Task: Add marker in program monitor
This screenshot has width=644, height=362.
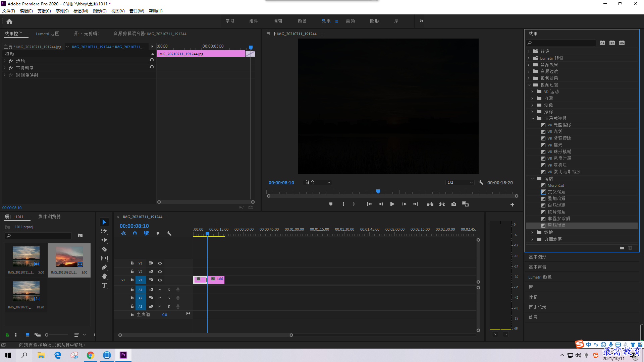Action: click(x=331, y=204)
